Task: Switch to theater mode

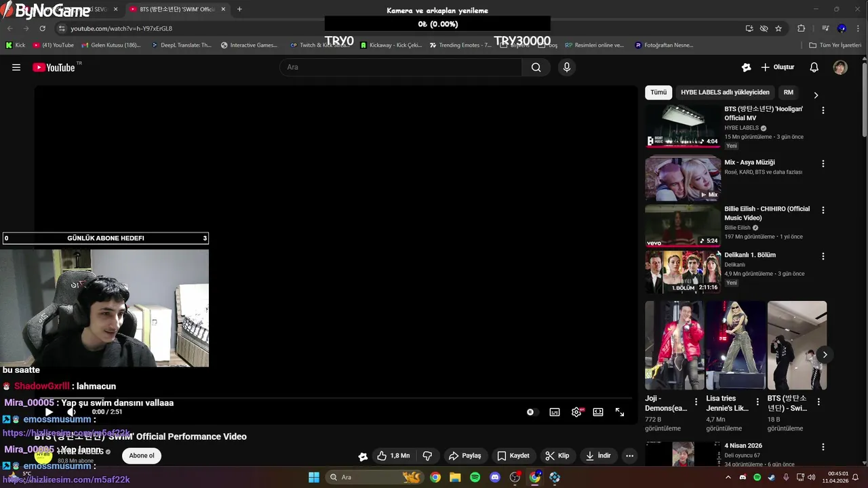Action: click(598, 412)
